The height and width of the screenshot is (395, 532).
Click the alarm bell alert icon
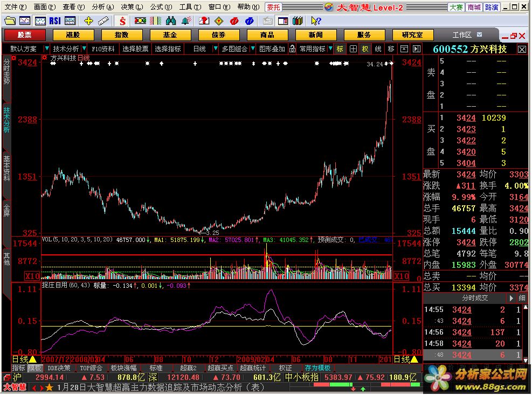186,21
